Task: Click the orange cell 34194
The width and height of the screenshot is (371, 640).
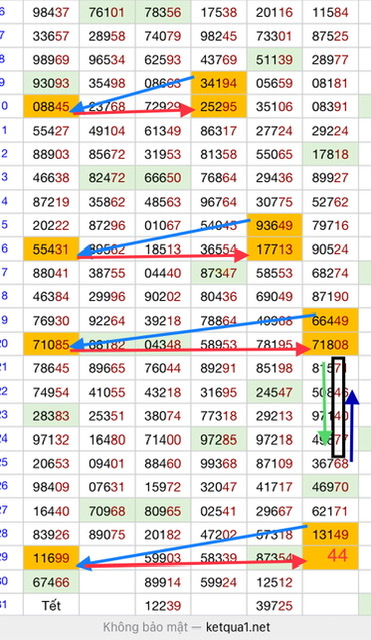Action: tap(219, 83)
